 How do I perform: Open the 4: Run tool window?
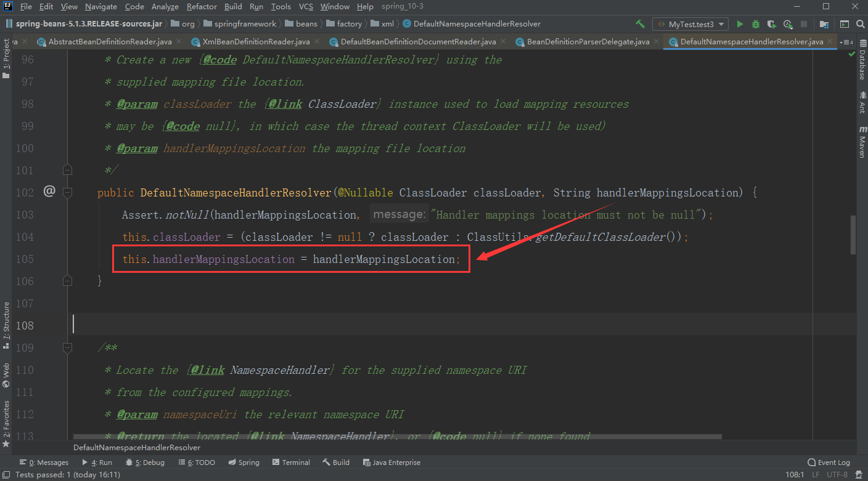(97, 463)
